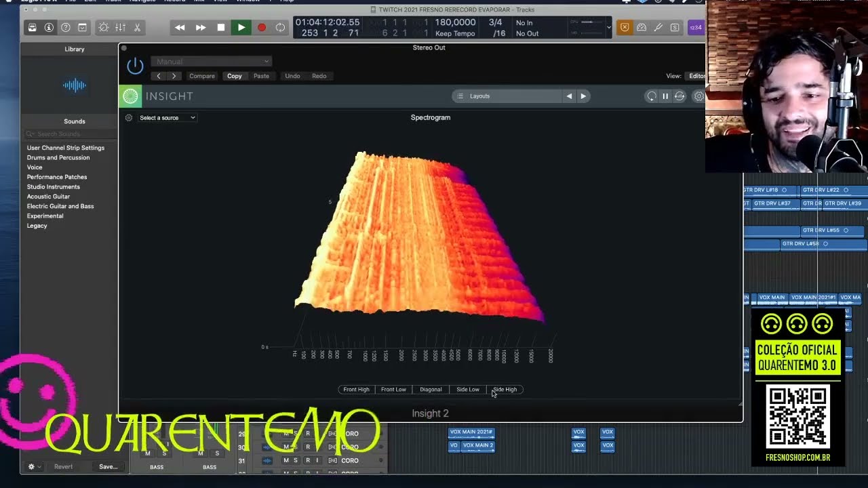Viewport: 868px width, 488px height.
Task: Open LCD display mode dropdown arrow
Action: point(608,28)
